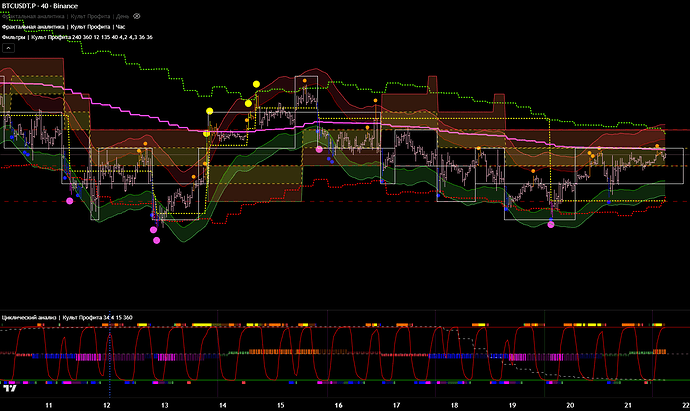Viewport: 690px width, 411px height.
Task: Click the date label 22 on time axis
Action: tap(684, 404)
